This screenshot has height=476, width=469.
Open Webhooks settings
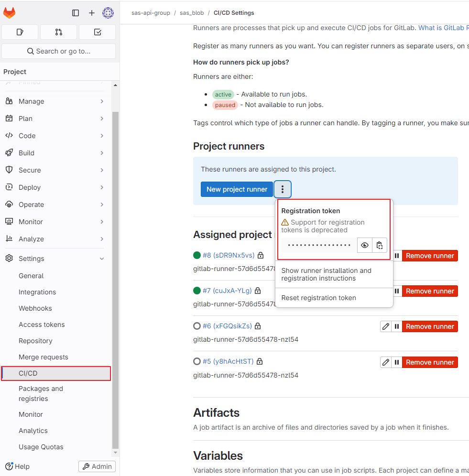[x=35, y=308]
